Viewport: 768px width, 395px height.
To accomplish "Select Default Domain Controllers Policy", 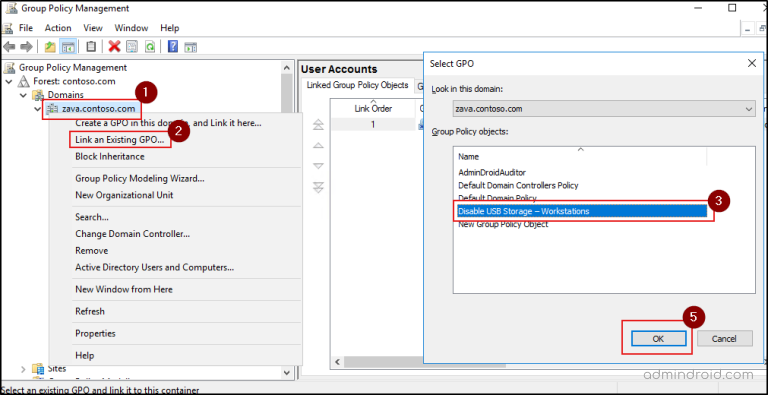I will tap(518, 186).
